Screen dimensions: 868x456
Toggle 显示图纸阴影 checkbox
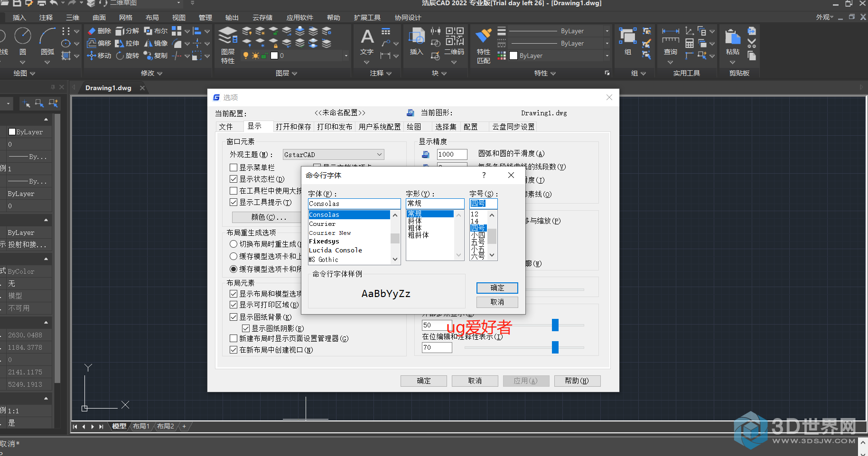tap(246, 328)
